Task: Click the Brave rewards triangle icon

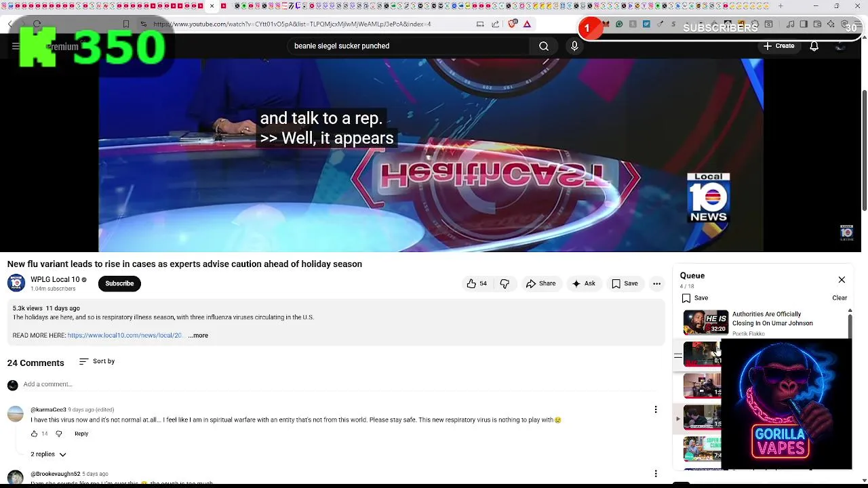Action: (x=527, y=24)
